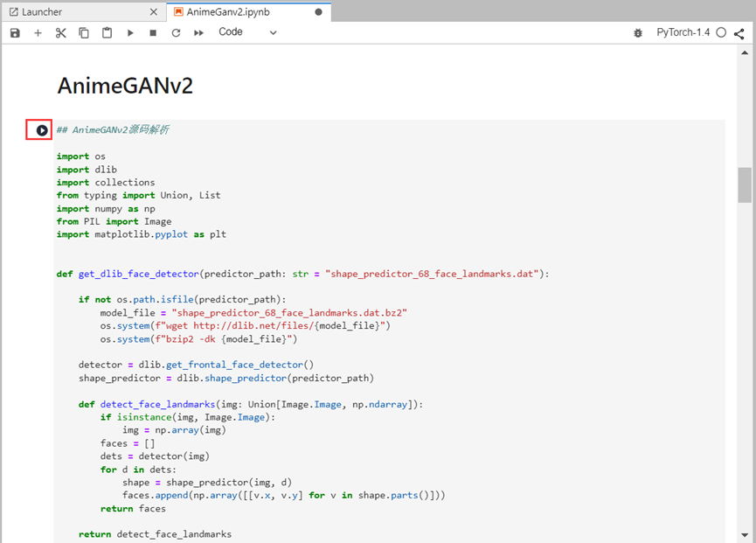Paste cell from clipboard
The width and height of the screenshot is (756, 543).
point(107,33)
